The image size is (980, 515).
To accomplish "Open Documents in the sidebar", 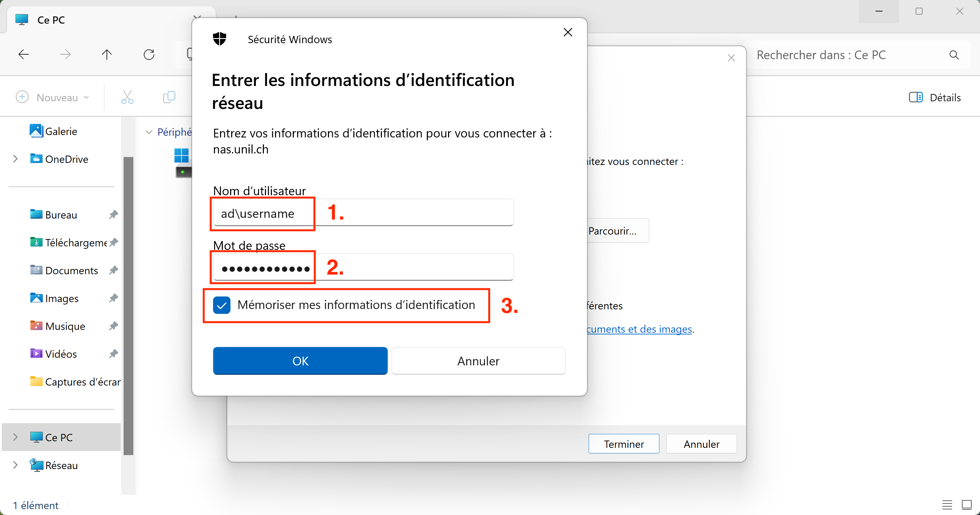I will coord(71,270).
